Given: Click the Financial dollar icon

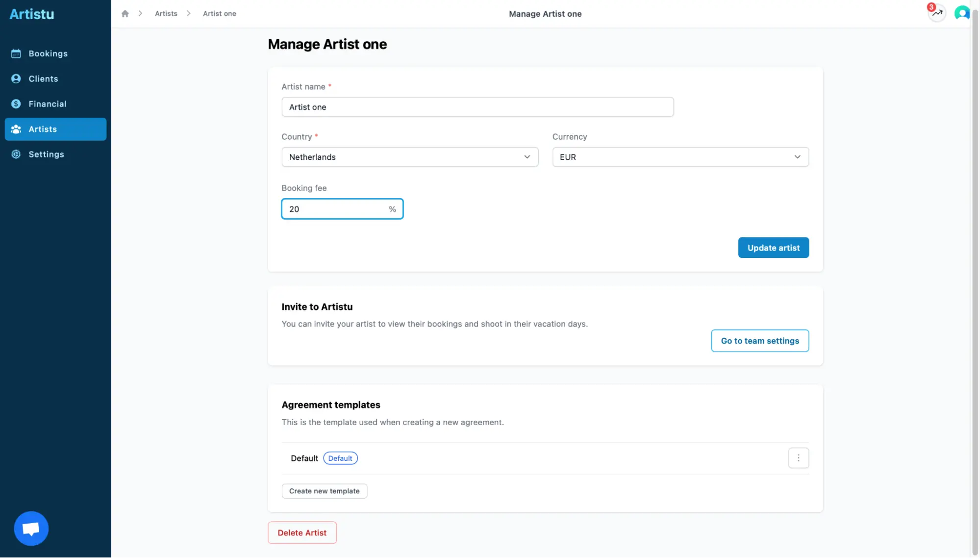Looking at the screenshot, I should [x=16, y=104].
